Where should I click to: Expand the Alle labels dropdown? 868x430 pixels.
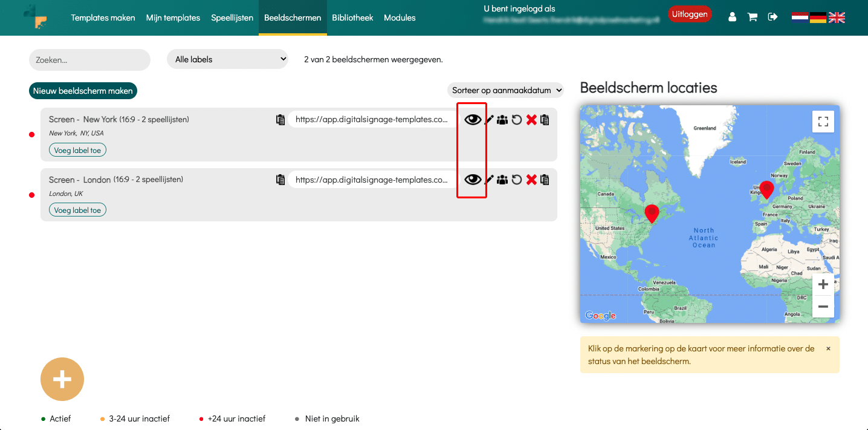pyautogui.click(x=228, y=59)
